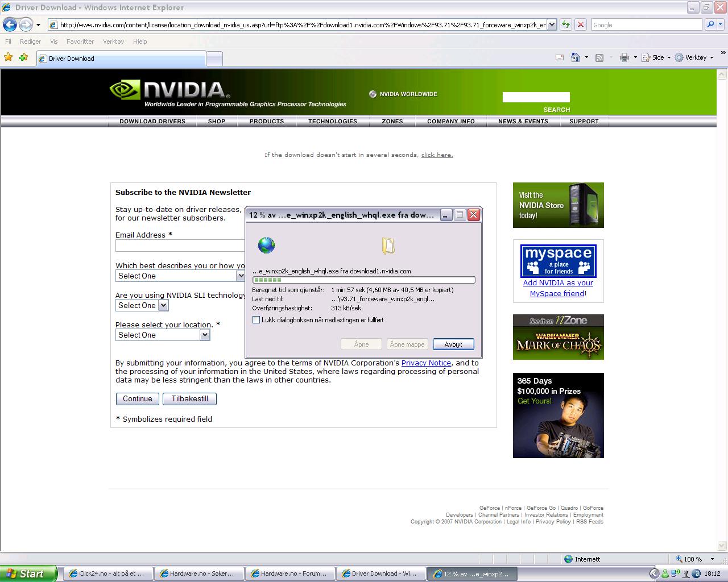Click the search magnifier icon
The height and width of the screenshot is (582, 728).
click(710, 24)
